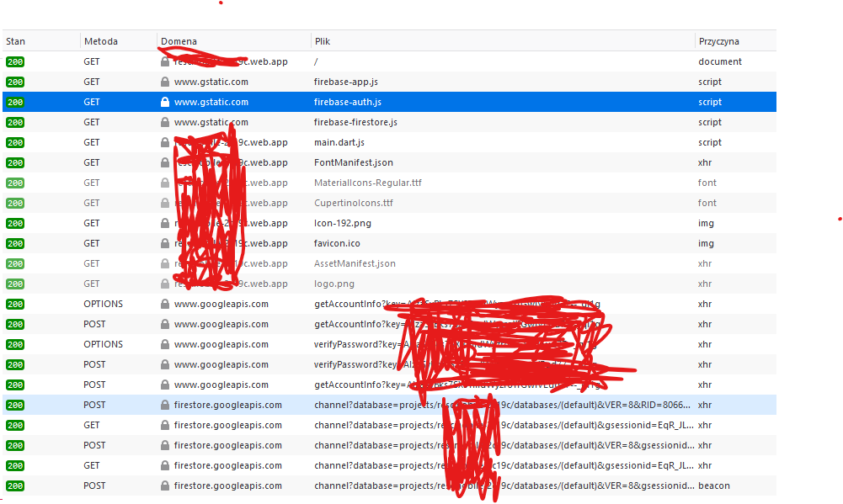Viewport: 843px width, 504px height.
Task: Select the MaterialIcons-Regular.ttf file name
Action: pyautogui.click(x=368, y=183)
